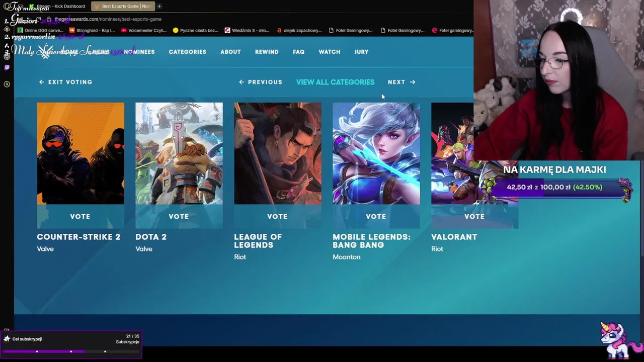Click View All Categories
This screenshot has height=362, width=644.
[335, 82]
